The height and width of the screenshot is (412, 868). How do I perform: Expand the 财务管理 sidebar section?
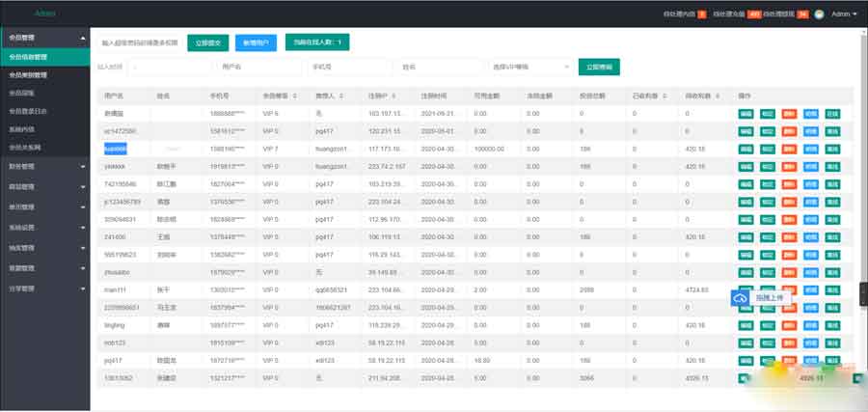point(44,167)
